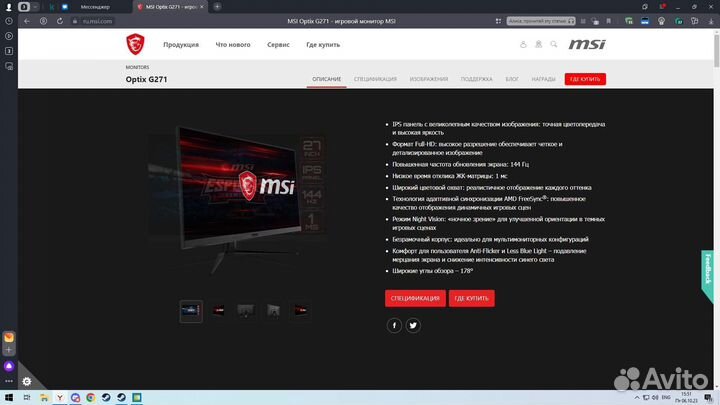720x405 pixels.
Task: Close the MSI Optix G271 tab
Action: point(202,7)
